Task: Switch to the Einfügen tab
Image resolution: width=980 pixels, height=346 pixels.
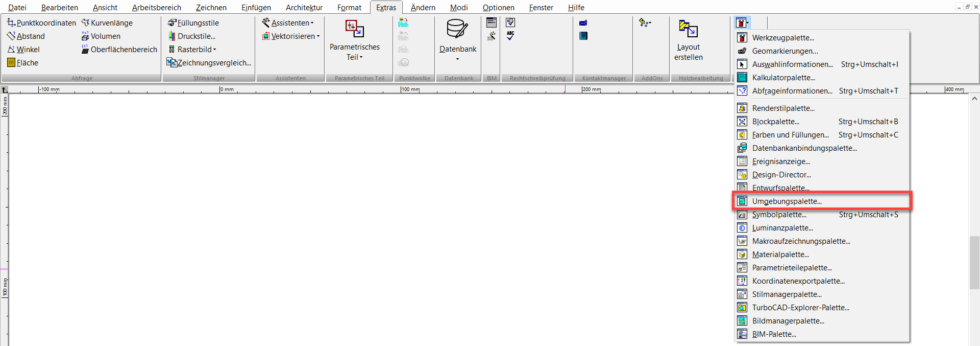Action: point(256,8)
